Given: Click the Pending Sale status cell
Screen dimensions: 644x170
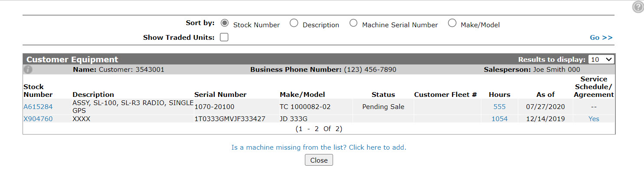Looking at the screenshot, I should click(383, 107).
